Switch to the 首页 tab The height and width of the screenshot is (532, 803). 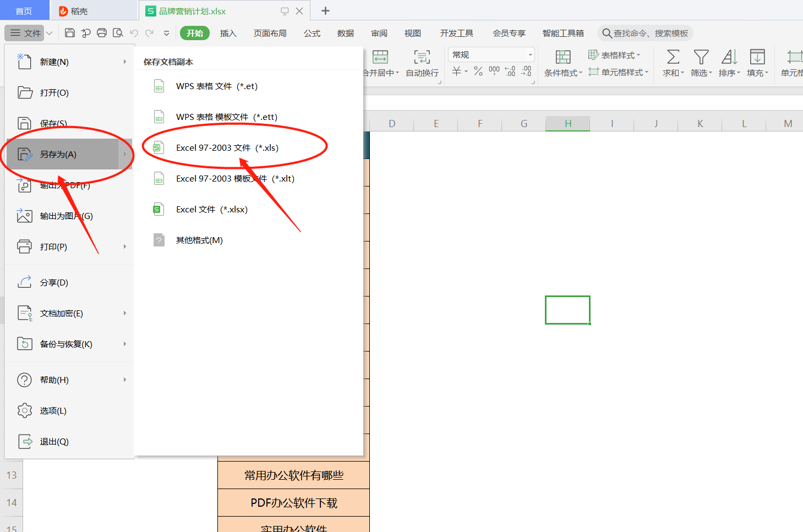point(24,11)
